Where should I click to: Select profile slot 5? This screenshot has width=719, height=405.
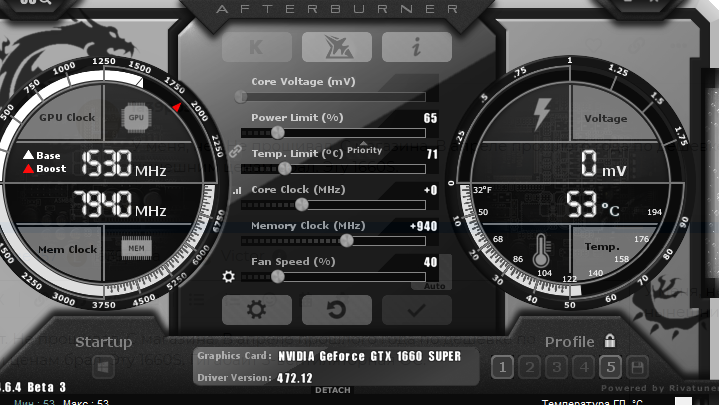610,367
